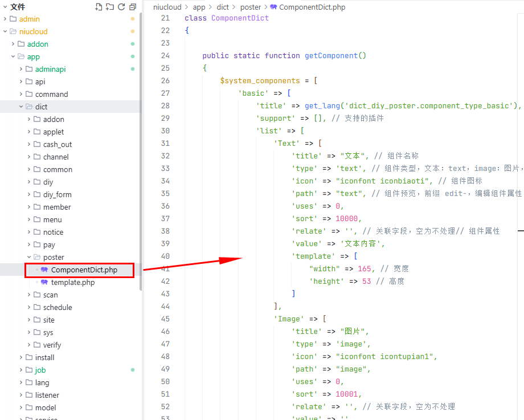Image resolution: width=524 pixels, height=420 pixels.
Task: Collapse the 文件 section header
Action: click(5, 7)
